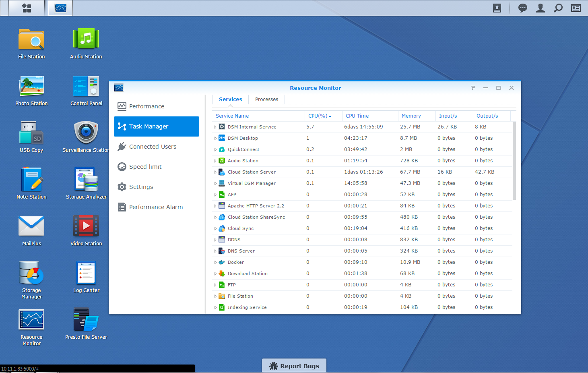This screenshot has height=373, width=588.
Task: Click the services list vertical scrollbar
Action: click(514, 161)
